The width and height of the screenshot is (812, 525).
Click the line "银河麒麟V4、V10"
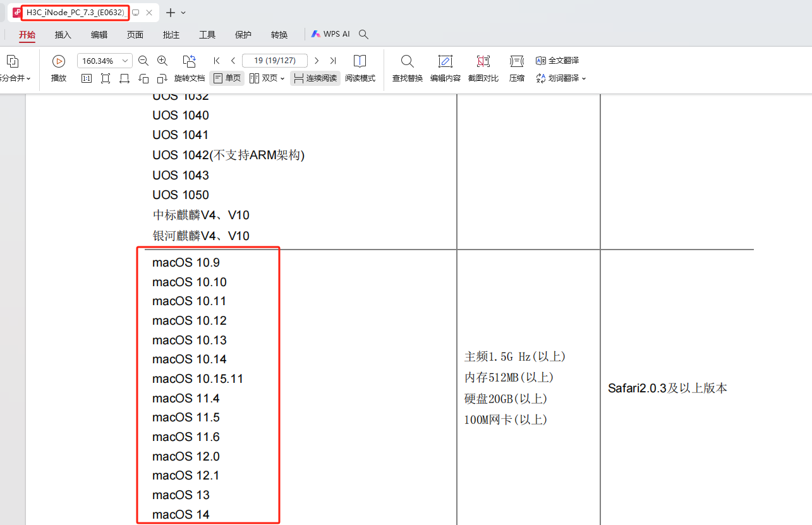(201, 236)
